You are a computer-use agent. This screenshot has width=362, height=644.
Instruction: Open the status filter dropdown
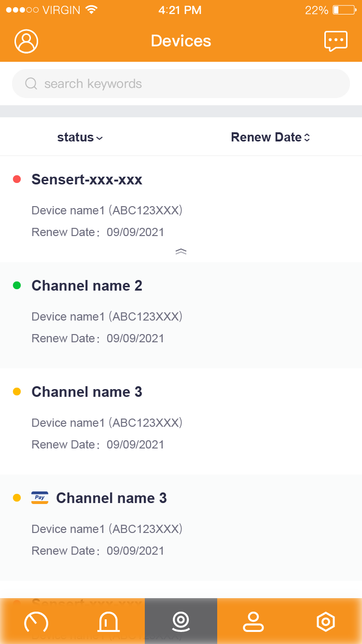pos(80,138)
